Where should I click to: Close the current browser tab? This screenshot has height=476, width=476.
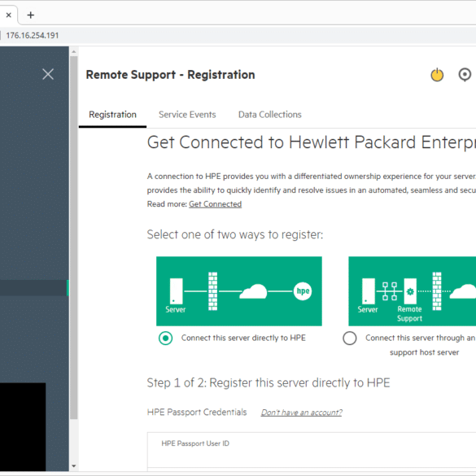(9, 15)
